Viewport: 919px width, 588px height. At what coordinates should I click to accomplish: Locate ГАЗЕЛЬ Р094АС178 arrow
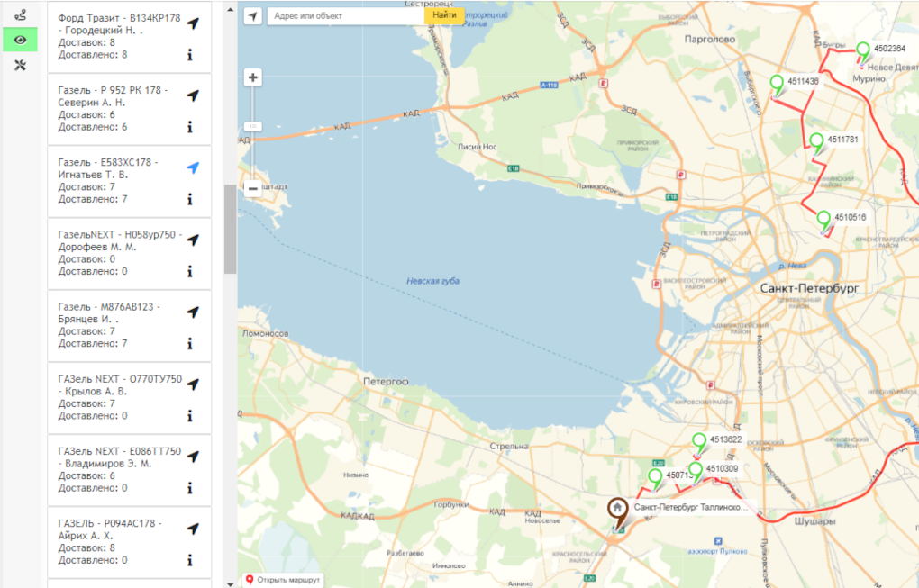click(x=193, y=529)
